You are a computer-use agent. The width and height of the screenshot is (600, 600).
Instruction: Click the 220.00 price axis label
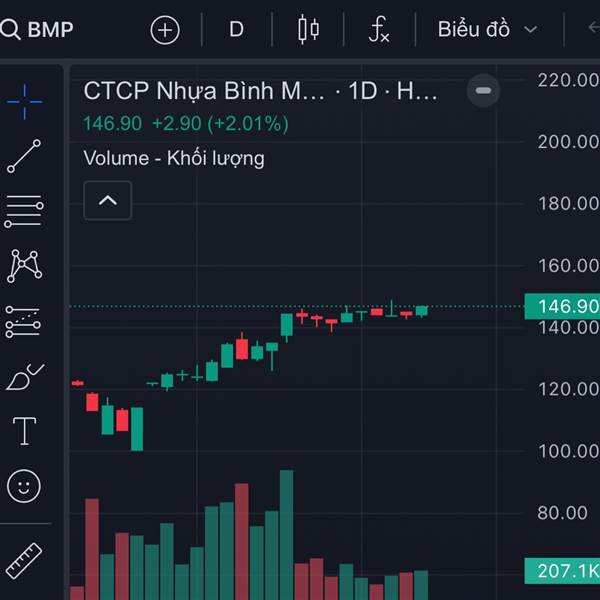(x=568, y=80)
